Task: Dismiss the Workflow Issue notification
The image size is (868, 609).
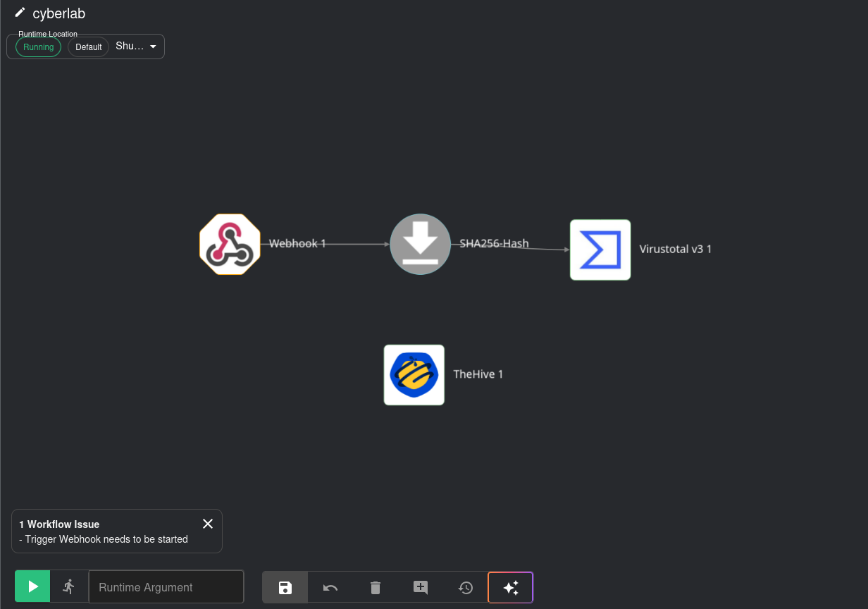Action: (208, 524)
